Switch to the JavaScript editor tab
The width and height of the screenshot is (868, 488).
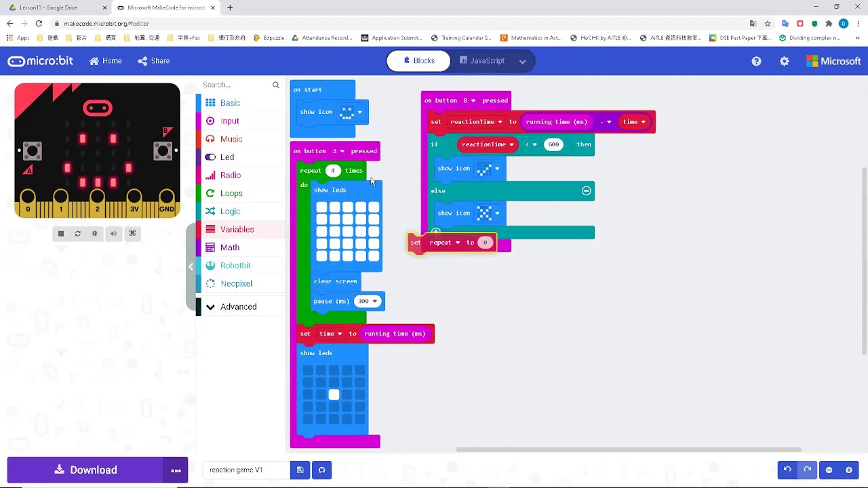481,61
